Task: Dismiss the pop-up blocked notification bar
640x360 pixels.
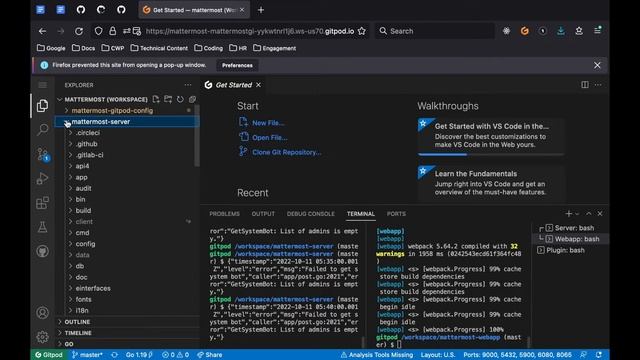Action: tap(597, 65)
